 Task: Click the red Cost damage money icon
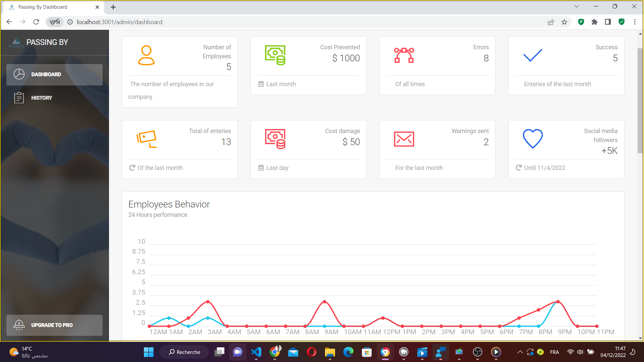click(275, 139)
